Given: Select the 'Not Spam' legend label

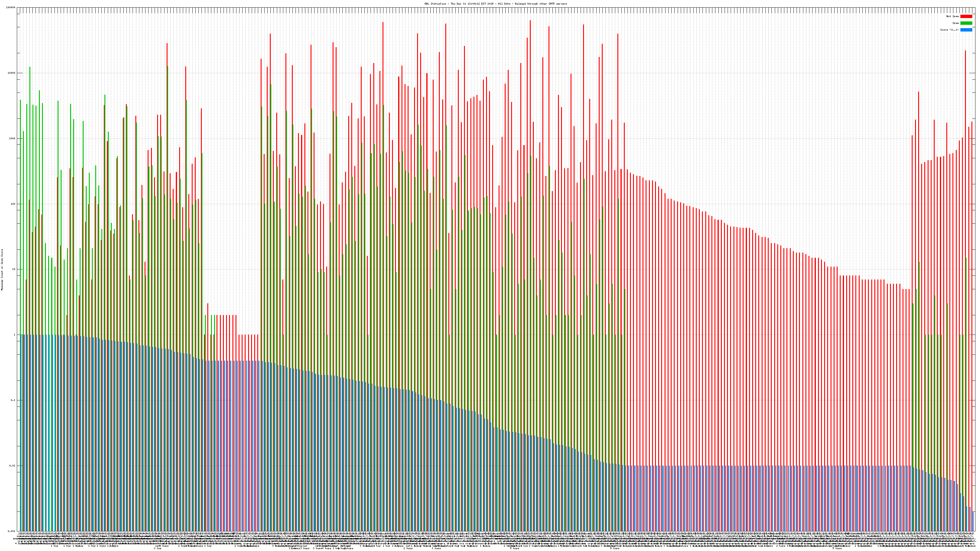Looking at the screenshot, I should (x=953, y=16).
